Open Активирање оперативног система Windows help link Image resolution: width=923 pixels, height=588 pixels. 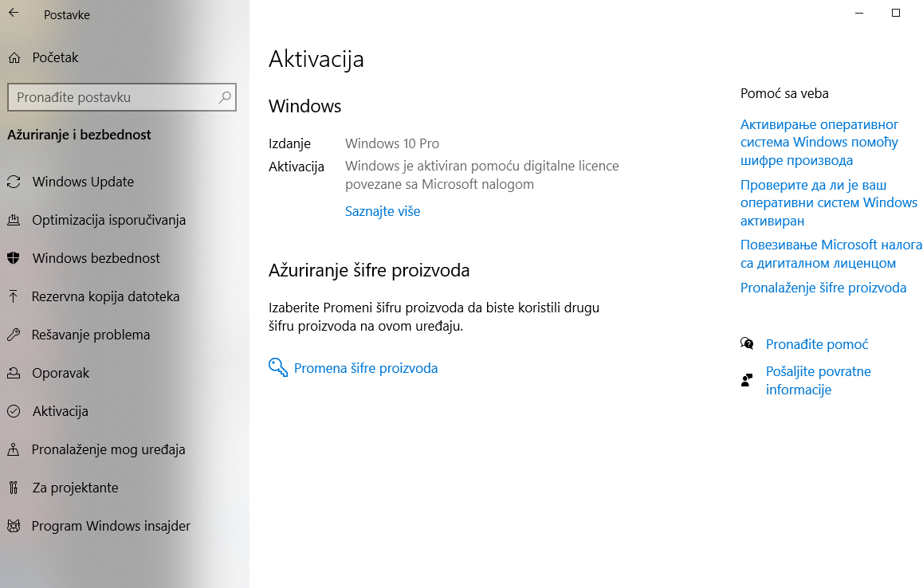click(x=819, y=143)
